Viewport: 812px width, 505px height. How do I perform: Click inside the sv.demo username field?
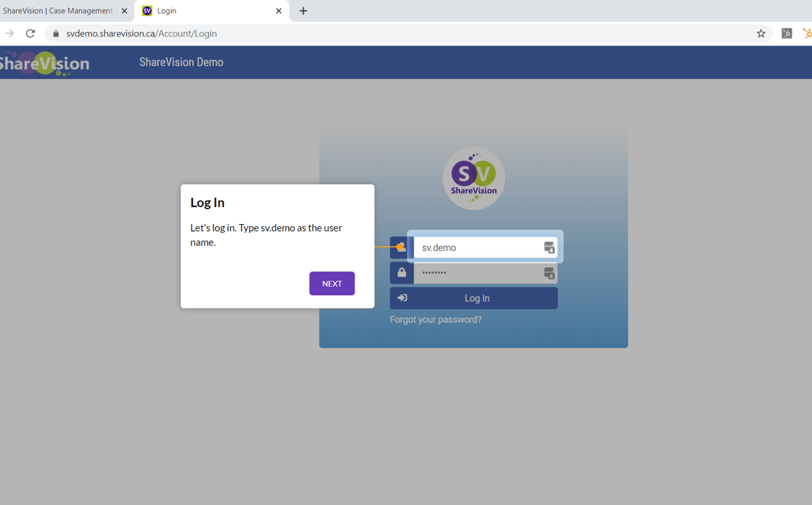pos(474,247)
